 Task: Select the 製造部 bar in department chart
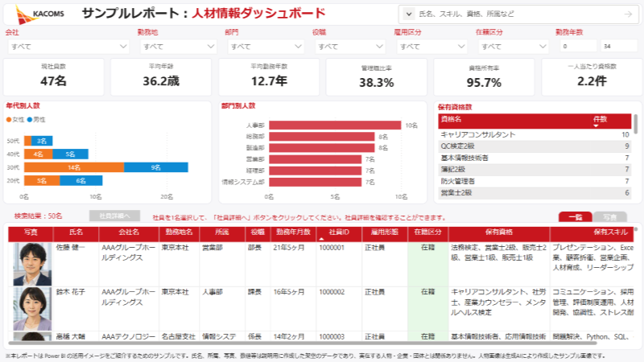[322, 148]
